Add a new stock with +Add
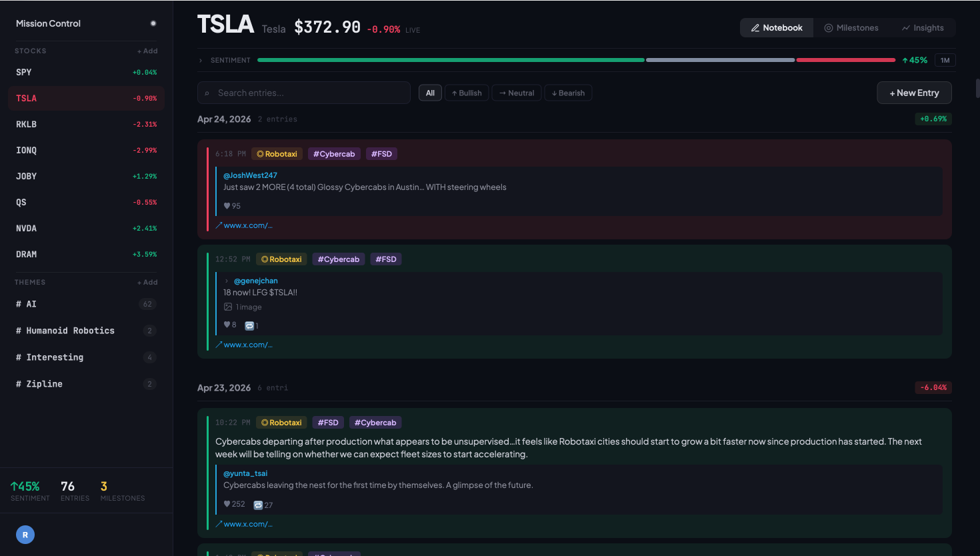This screenshot has width=980, height=556. click(x=147, y=51)
